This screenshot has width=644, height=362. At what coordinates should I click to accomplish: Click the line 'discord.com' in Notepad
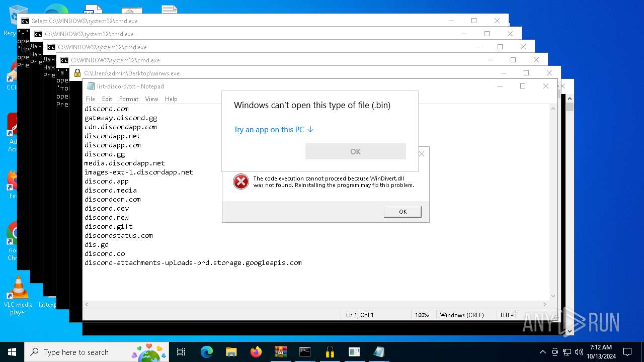coord(107,109)
